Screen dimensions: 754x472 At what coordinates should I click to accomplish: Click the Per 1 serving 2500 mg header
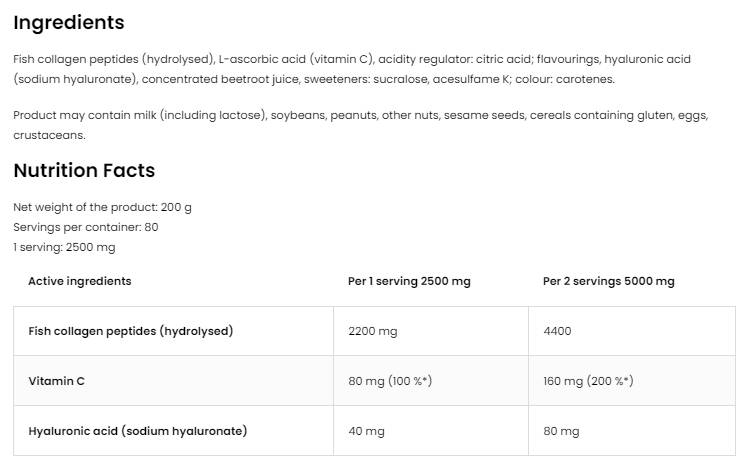click(x=408, y=281)
